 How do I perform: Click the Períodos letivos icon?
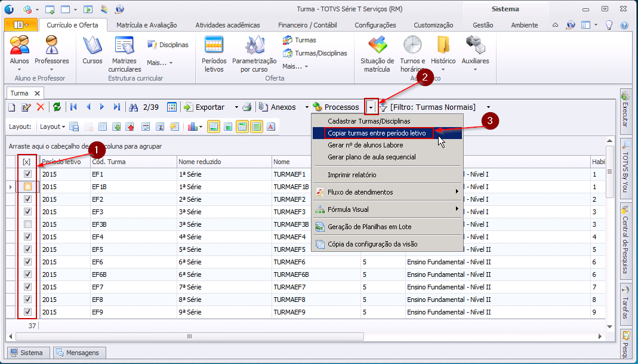[214, 46]
